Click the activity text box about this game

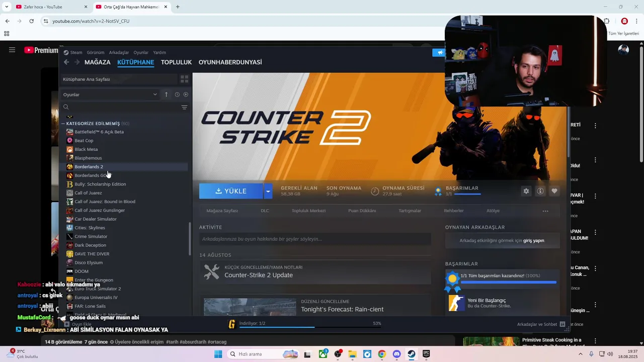(315, 239)
